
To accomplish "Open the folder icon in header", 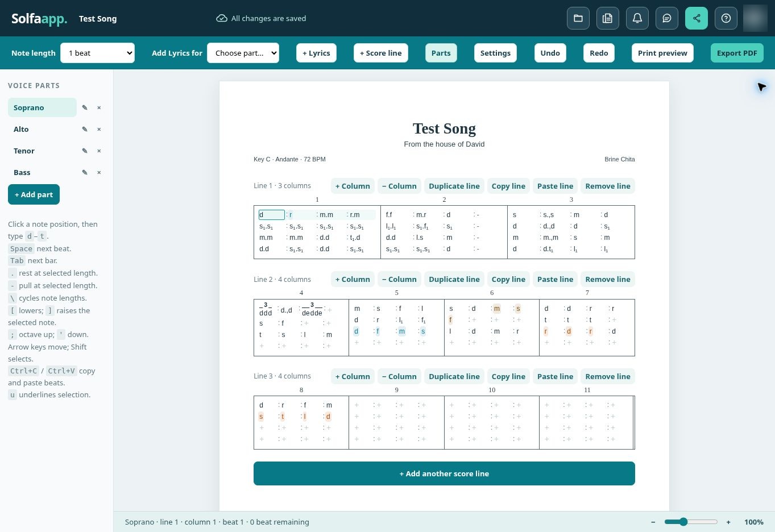I will [x=578, y=18].
